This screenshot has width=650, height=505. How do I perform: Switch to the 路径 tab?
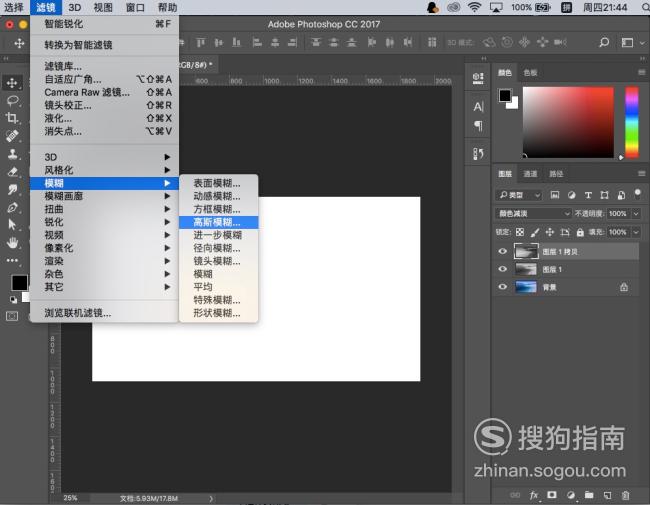coord(556,174)
